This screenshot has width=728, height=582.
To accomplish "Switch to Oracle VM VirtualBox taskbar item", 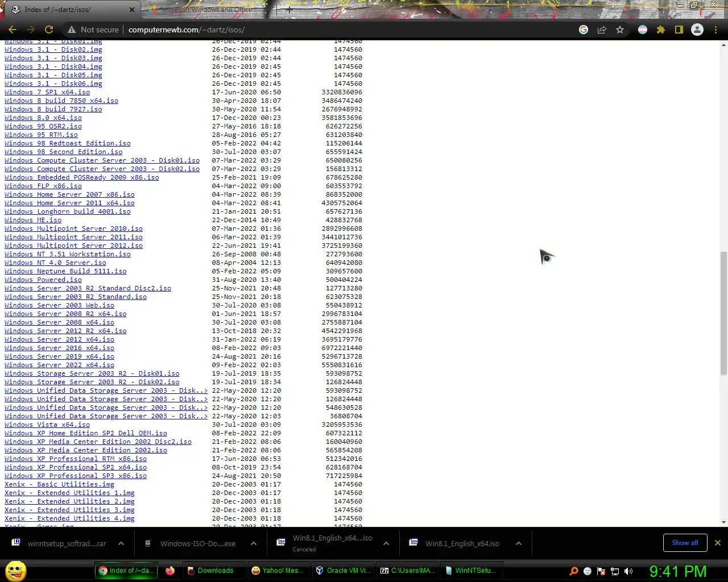I will click(x=343, y=571).
